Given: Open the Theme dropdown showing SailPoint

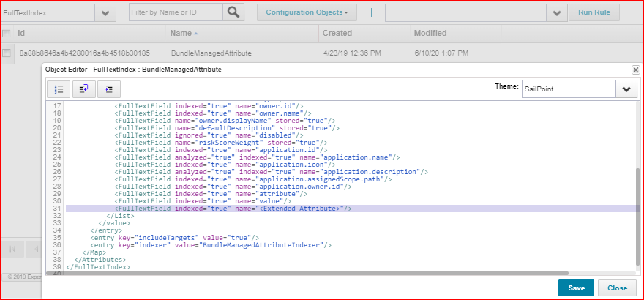Looking at the screenshot, I should click(x=626, y=89).
